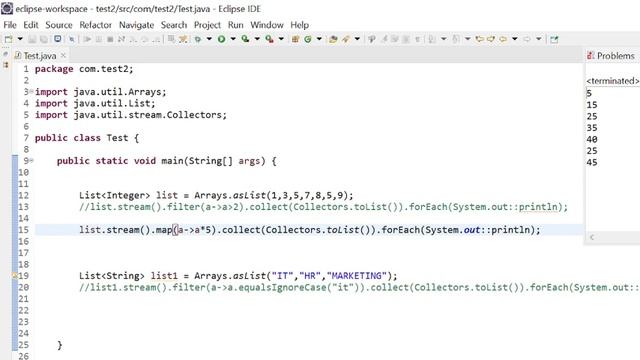Open the Refactor menu
640x360 pixels.
[96, 25]
